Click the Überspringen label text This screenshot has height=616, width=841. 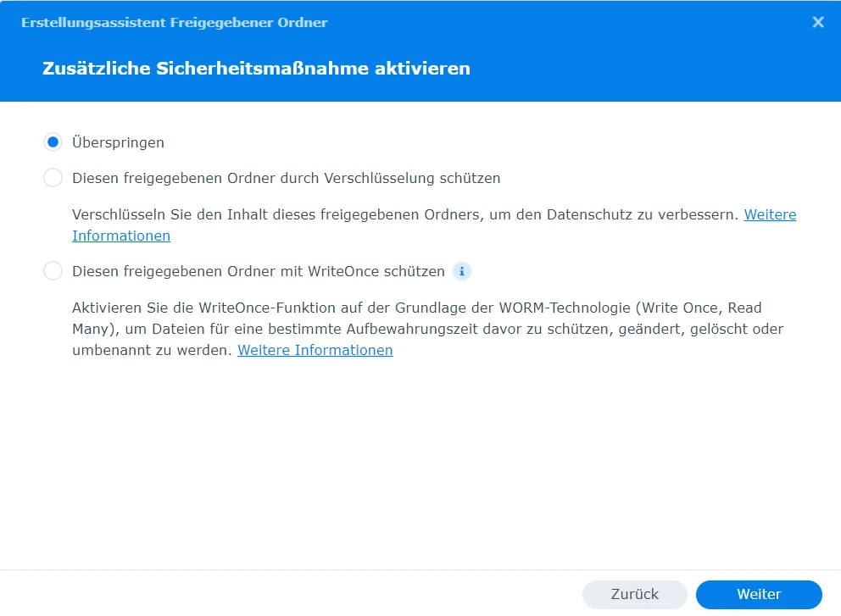tap(117, 142)
